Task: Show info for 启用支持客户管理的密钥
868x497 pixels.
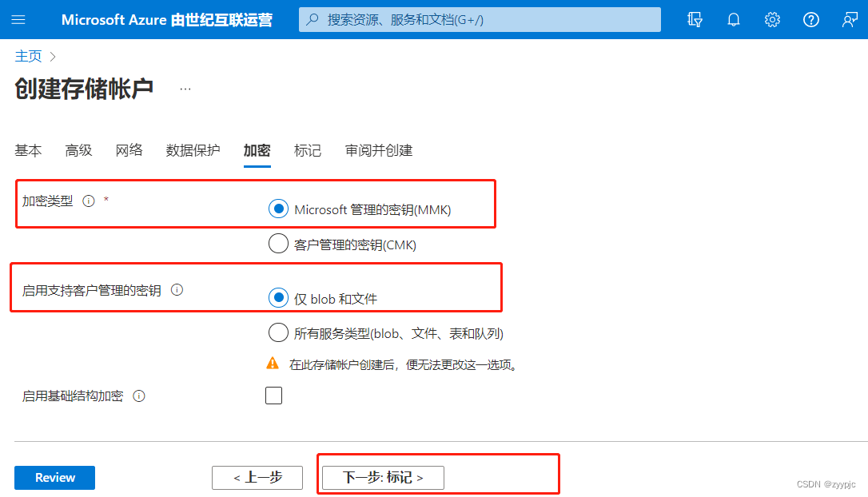Action: point(177,290)
